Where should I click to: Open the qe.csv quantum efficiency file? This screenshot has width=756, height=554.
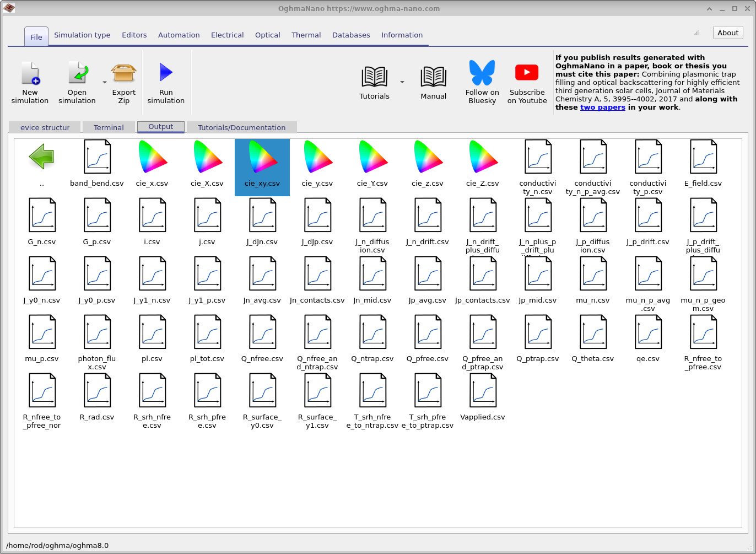pyautogui.click(x=648, y=332)
